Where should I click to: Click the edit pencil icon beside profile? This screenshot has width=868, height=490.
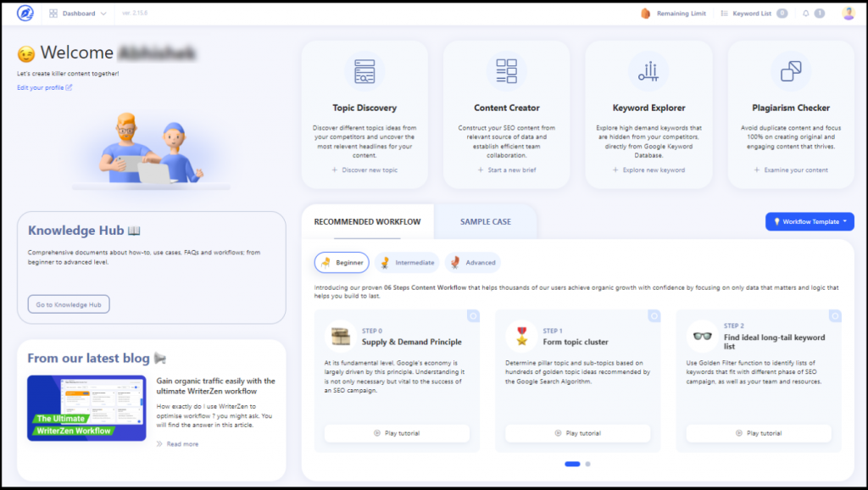point(69,87)
